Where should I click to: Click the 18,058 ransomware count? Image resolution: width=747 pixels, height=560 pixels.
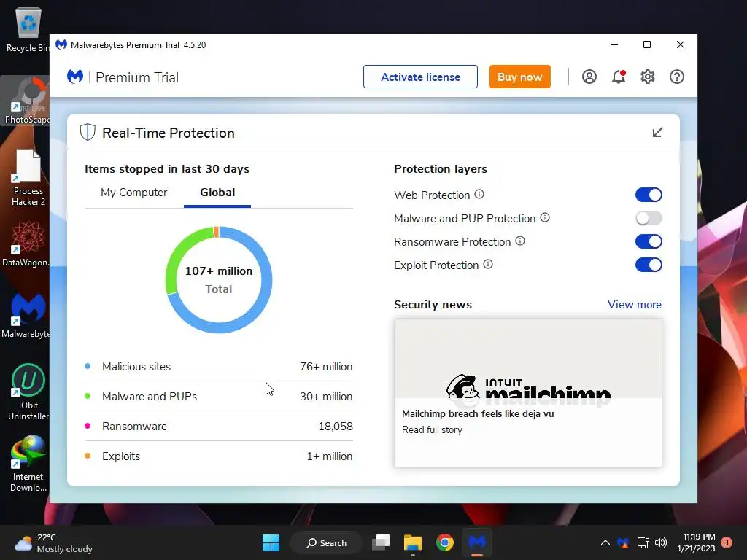[336, 426]
